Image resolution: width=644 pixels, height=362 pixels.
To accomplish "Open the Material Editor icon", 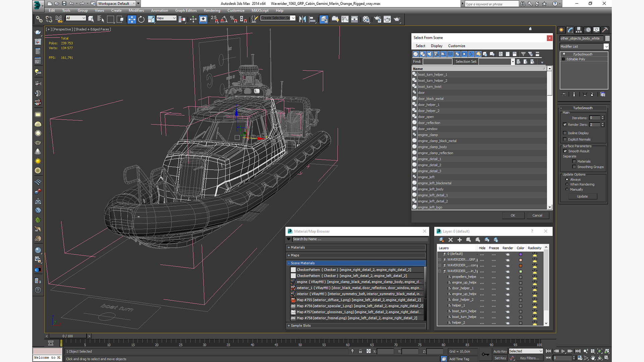I will click(x=366, y=19).
